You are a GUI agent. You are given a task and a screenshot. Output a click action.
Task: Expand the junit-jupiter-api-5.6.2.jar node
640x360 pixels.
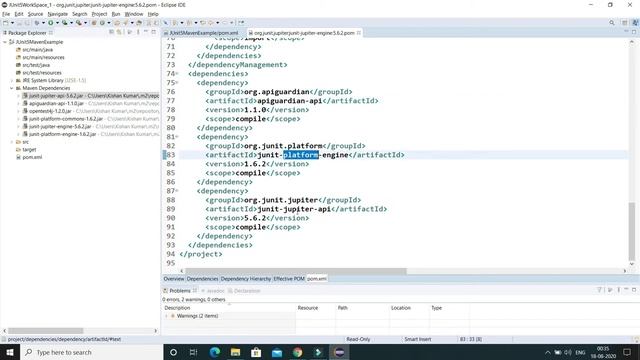tap(18, 96)
